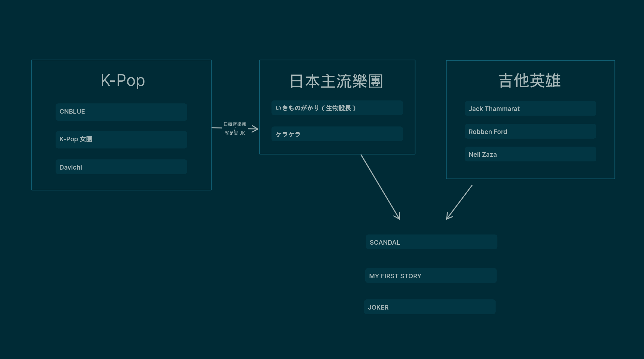
Task: Select the JOKER card
Action: 429,307
